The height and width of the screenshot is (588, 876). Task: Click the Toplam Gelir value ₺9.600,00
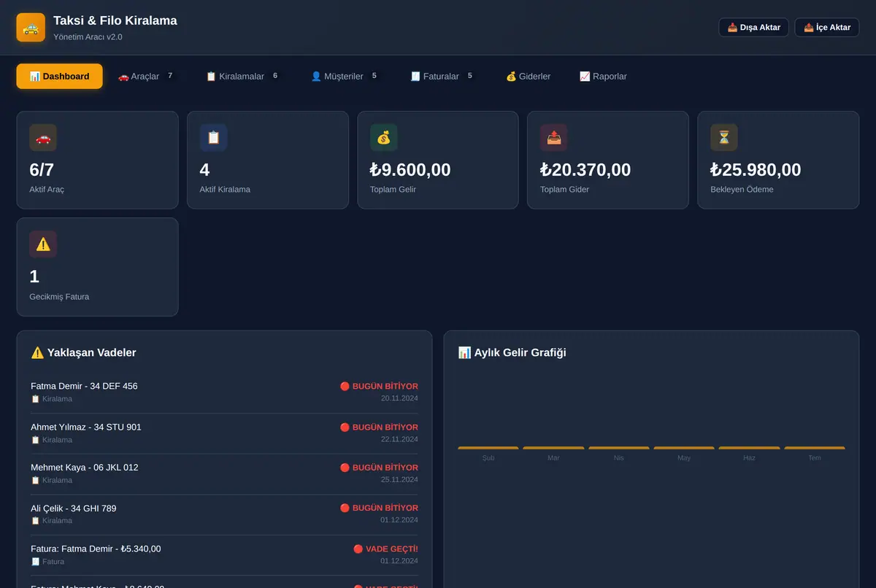(410, 170)
